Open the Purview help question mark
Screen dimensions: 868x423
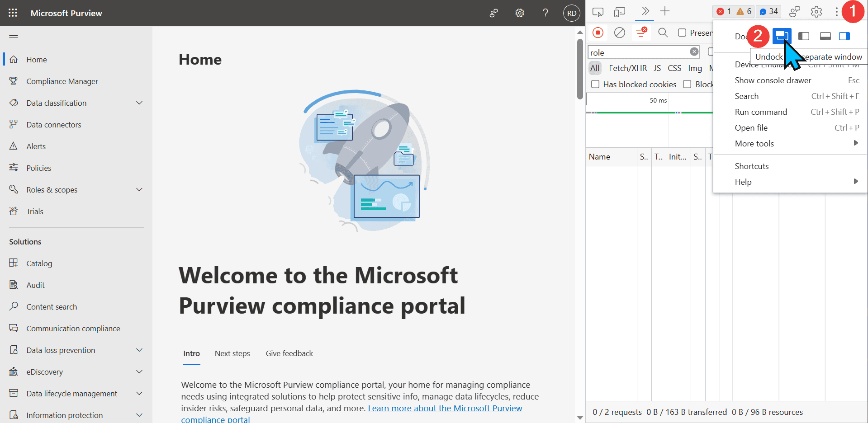pos(545,13)
